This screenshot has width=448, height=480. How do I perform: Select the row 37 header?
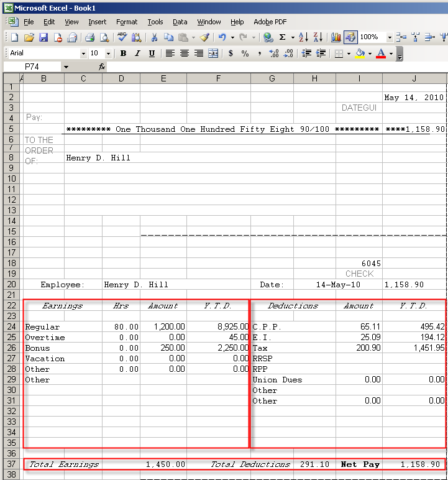coord(12,464)
